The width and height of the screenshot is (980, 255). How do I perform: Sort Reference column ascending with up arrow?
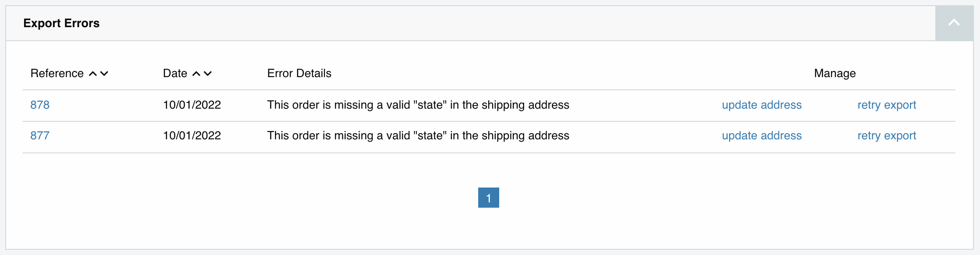pos(93,74)
